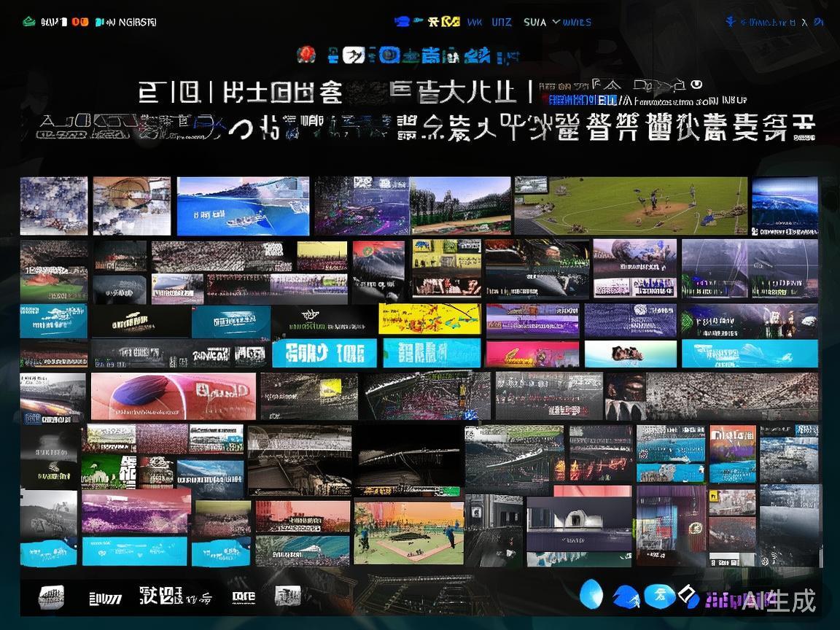Open the pink and blue ball thumbnail
Screen dimensions: 840x630
pos(174,396)
